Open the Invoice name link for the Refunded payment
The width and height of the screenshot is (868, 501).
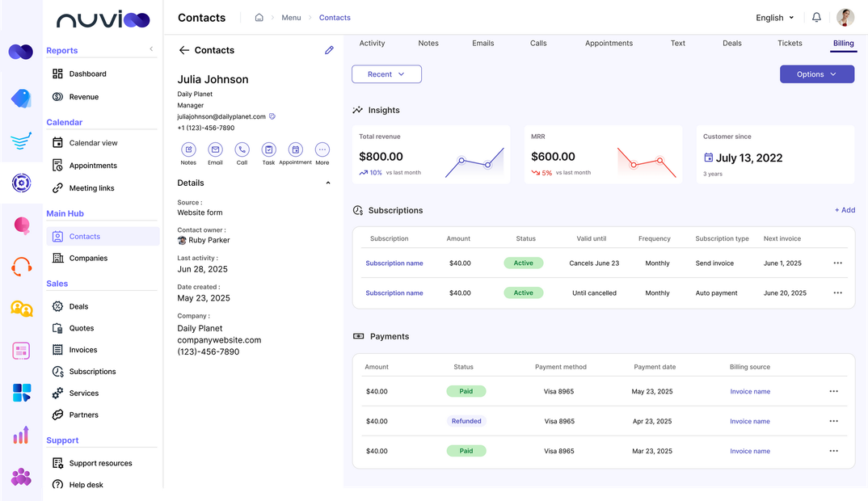click(x=749, y=421)
